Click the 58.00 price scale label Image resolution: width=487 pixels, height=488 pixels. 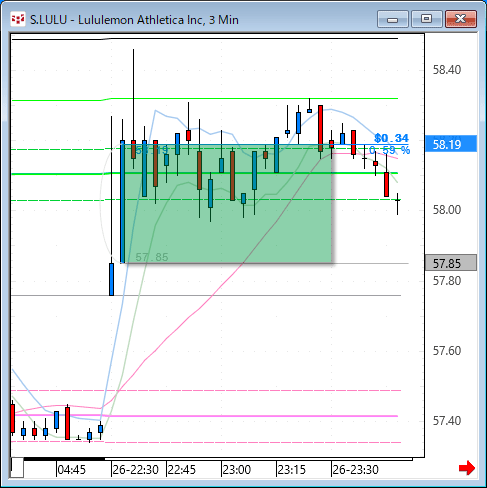(447, 210)
